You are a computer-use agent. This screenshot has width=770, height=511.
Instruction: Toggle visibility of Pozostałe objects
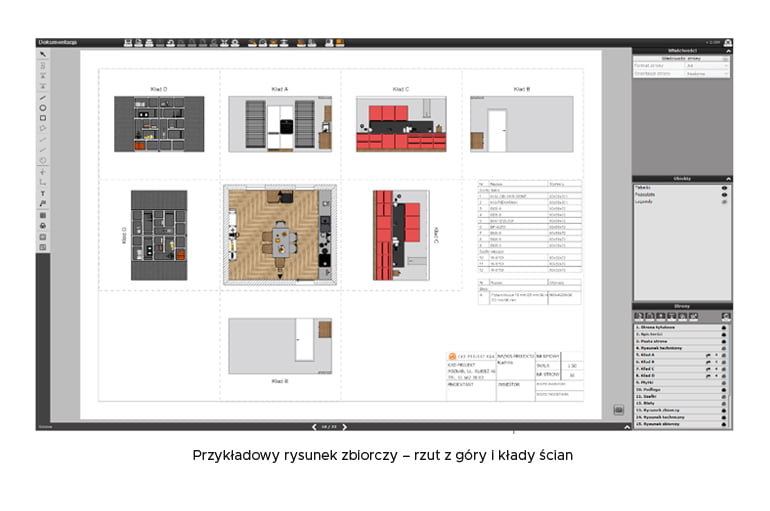[x=724, y=195]
